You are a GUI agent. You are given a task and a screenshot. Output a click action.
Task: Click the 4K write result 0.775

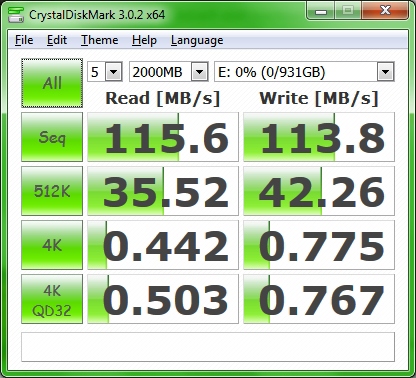click(319, 245)
